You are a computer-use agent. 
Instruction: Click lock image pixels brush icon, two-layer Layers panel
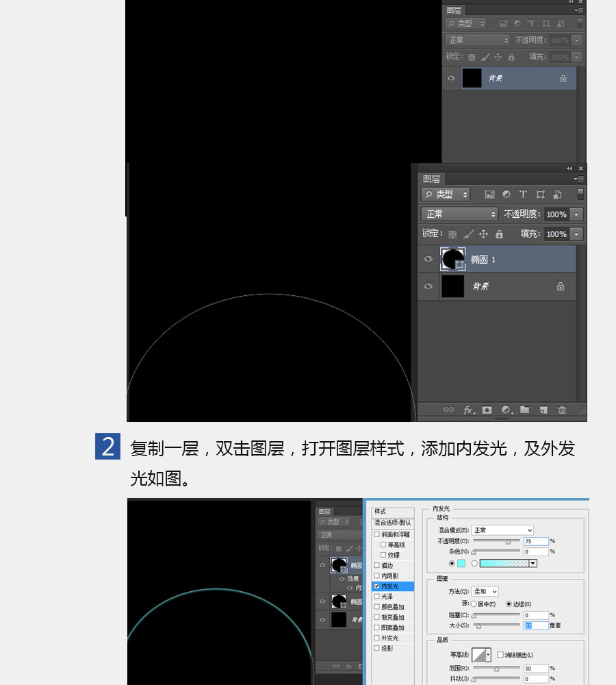tap(468, 234)
